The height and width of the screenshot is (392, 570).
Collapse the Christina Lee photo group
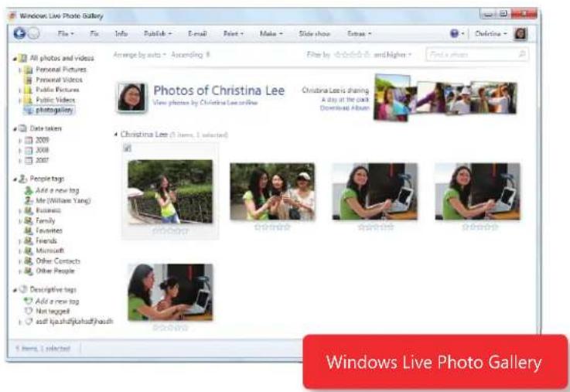pos(115,135)
